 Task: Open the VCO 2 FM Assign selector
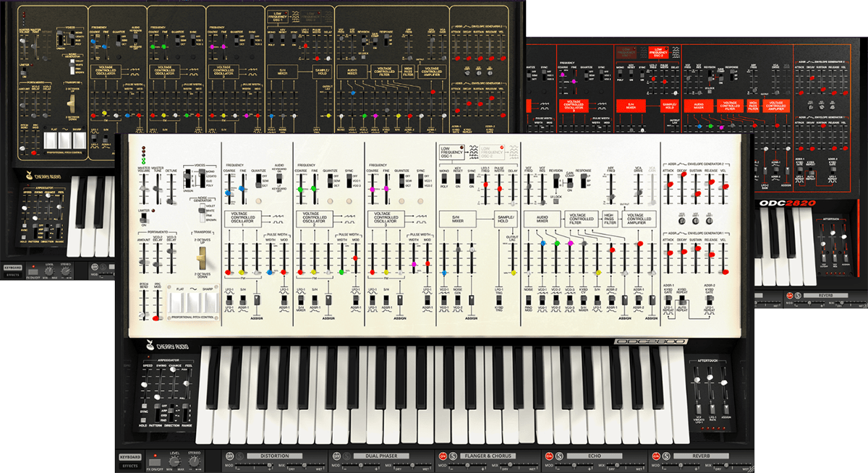(x=329, y=301)
